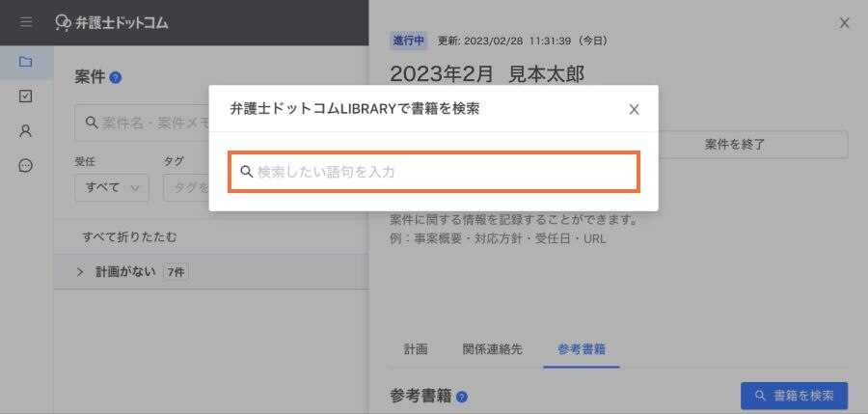
Task: Open the chat bubble sidebar icon
Action: click(x=25, y=166)
